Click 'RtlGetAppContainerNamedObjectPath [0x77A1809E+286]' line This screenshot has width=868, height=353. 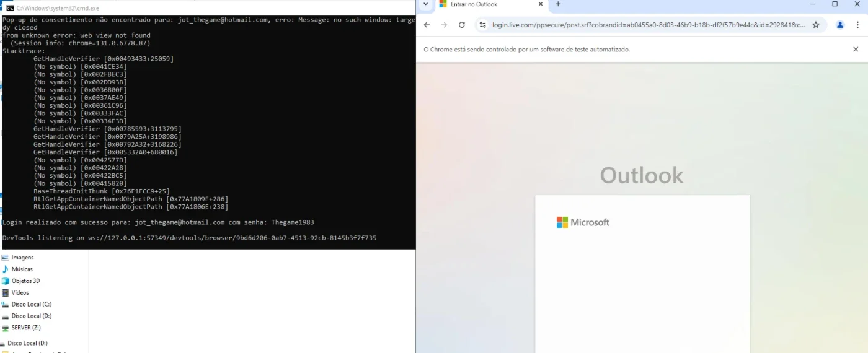131,199
